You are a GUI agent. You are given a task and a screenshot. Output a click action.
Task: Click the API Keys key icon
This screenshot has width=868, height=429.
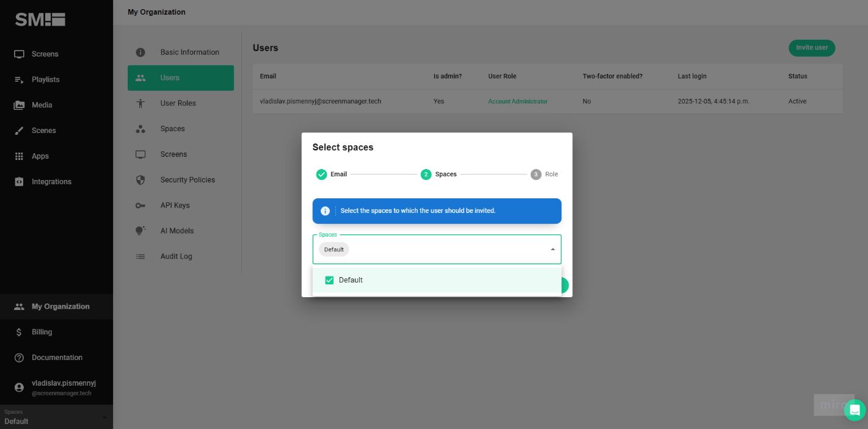(x=140, y=206)
